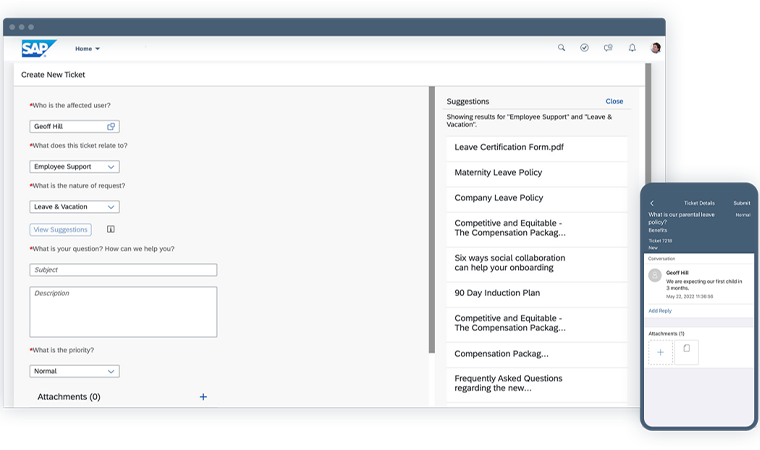Open the notifications bell

[x=632, y=48]
